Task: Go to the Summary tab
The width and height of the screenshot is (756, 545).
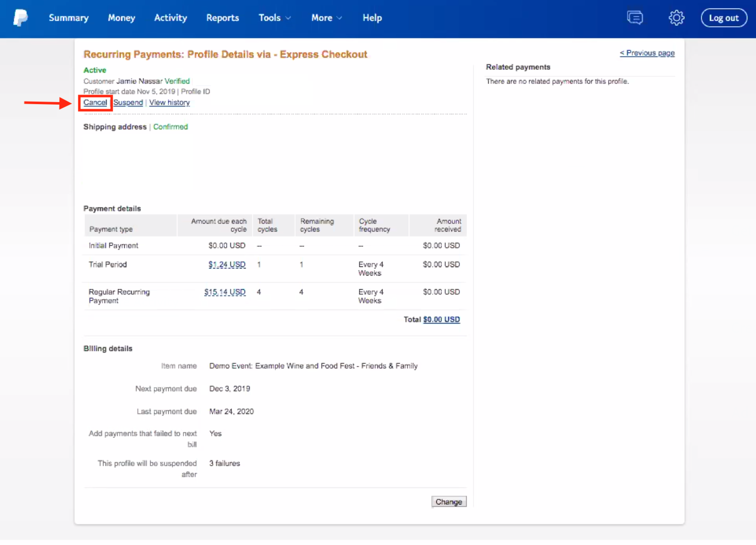Action: click(x=69, y=18)
